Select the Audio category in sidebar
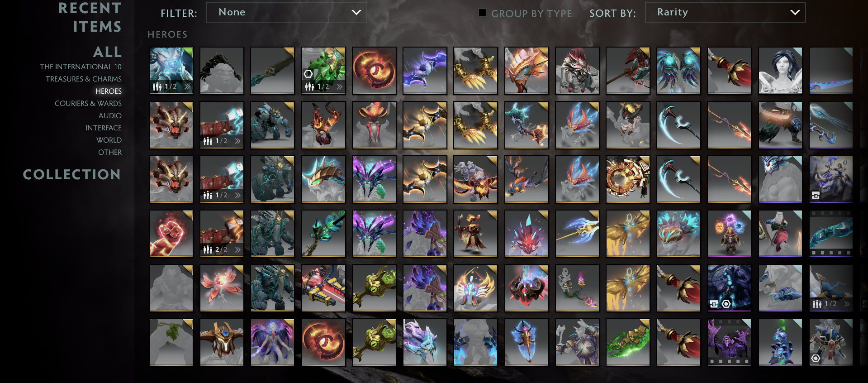This screenshot has width=868, height=383. [x=110, y=115]
